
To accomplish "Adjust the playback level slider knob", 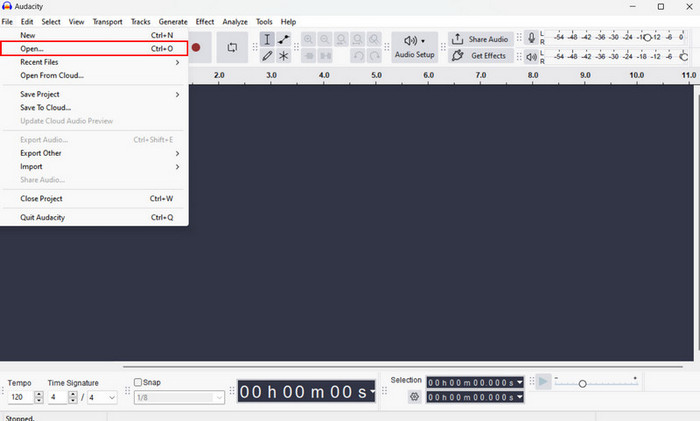I will (x=683, y=57).
